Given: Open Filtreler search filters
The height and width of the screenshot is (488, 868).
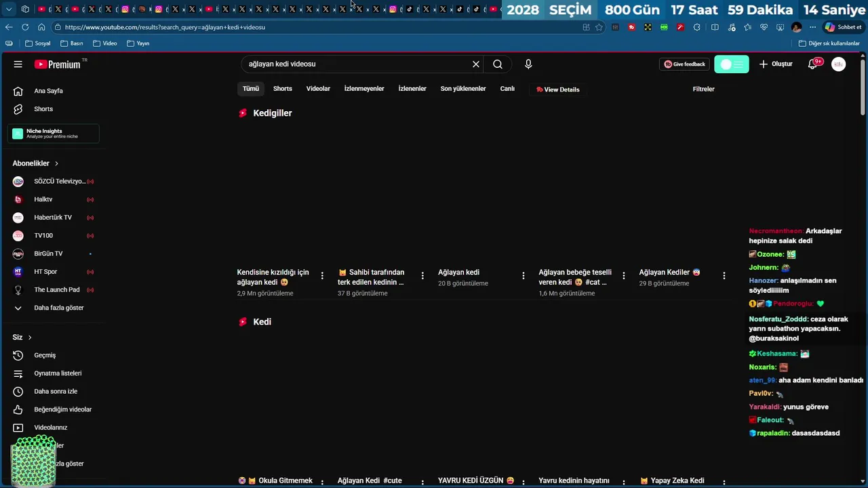Looking at the screenshot, I should point(703,89).
